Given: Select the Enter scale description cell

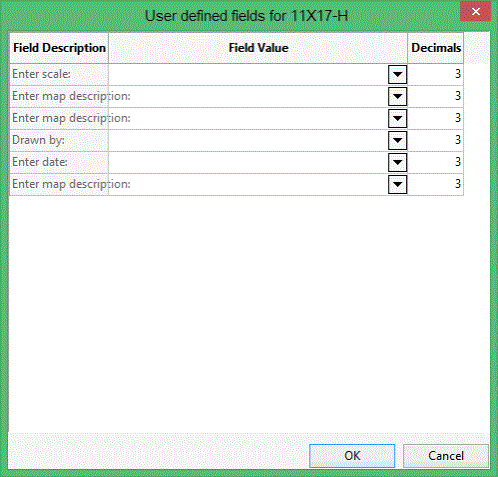Looking at the screenshot, I should click(59, 74).
